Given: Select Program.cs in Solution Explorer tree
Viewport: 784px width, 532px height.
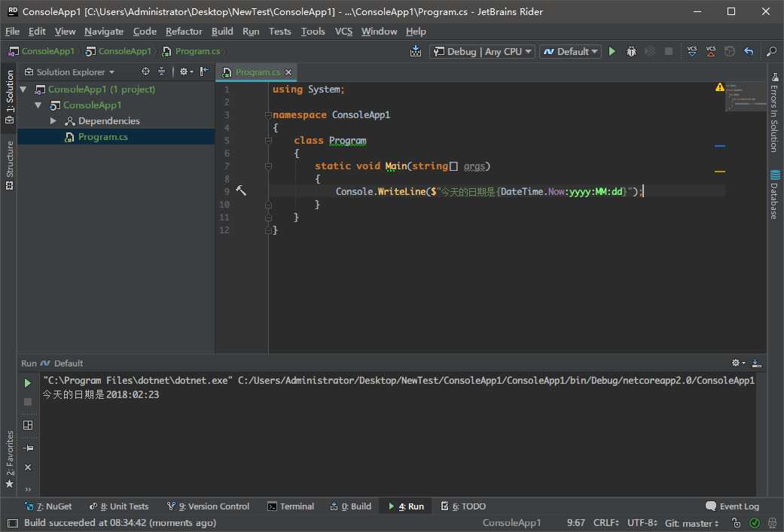Looking at the screenshot, I should pyautogui.click(x=116, y=137).
